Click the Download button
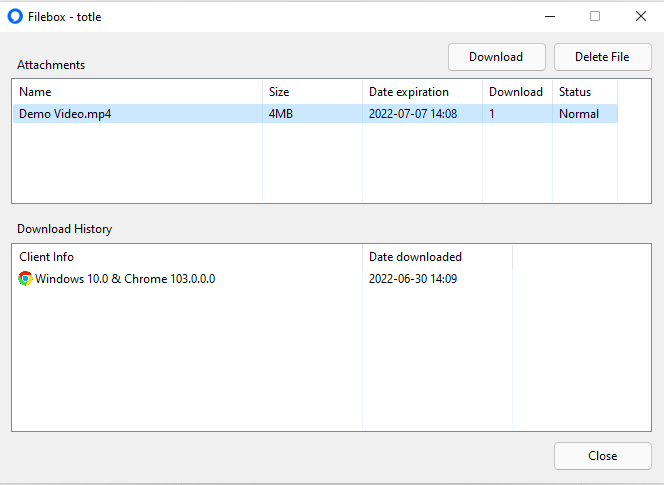664x485 pixels. (x=497, y=57)
